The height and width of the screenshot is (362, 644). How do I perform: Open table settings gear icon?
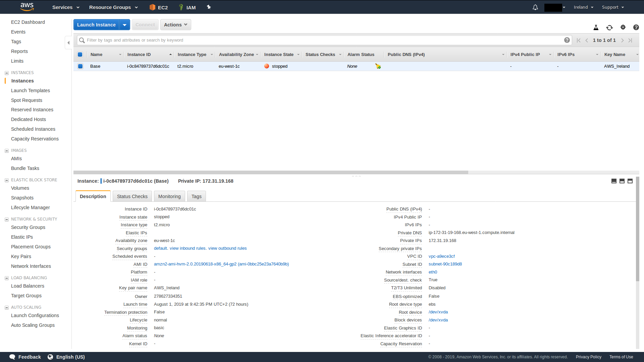point(623,27)
